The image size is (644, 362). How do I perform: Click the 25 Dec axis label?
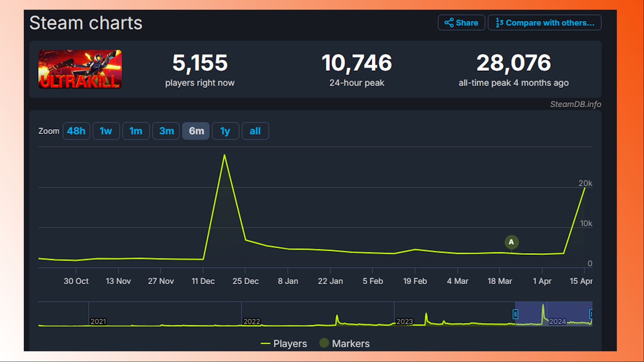tap(246, 281)
